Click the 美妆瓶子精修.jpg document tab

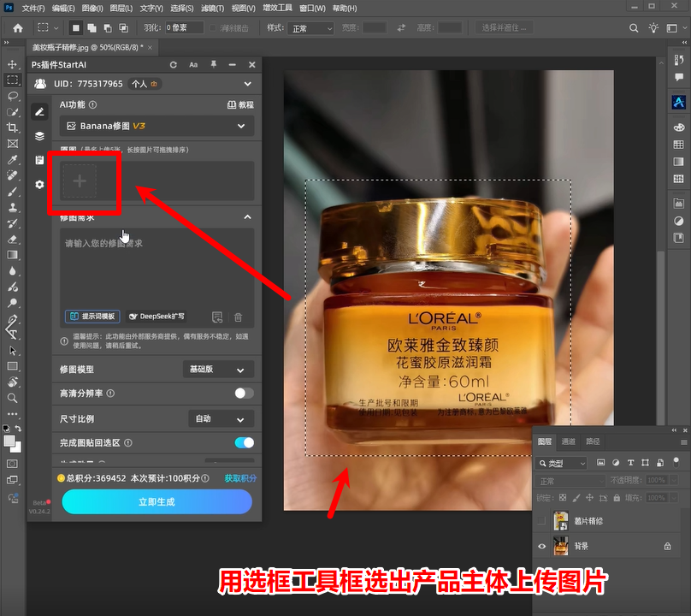pyautogui.click(x=87, y=47)
